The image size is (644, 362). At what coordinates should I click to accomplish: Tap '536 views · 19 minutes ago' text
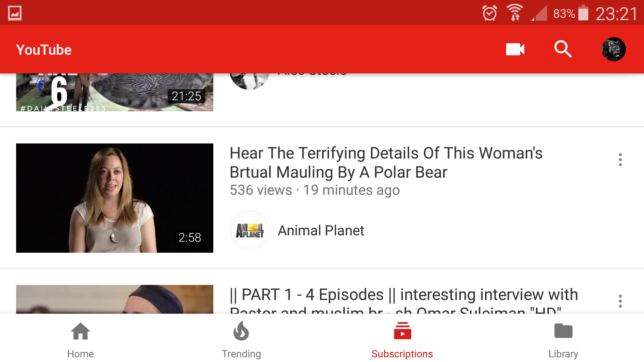coord(315,190)
